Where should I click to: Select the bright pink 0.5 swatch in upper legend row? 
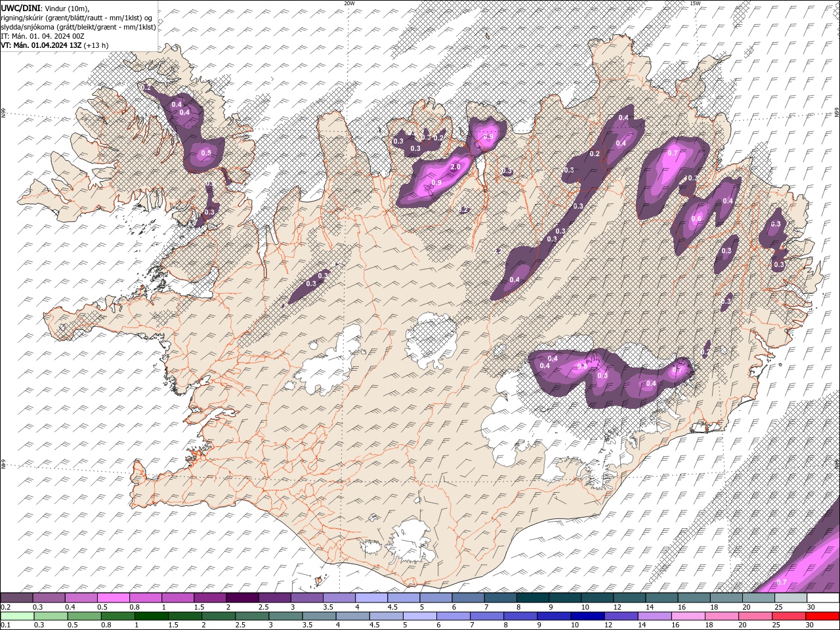tap(113, 598)
